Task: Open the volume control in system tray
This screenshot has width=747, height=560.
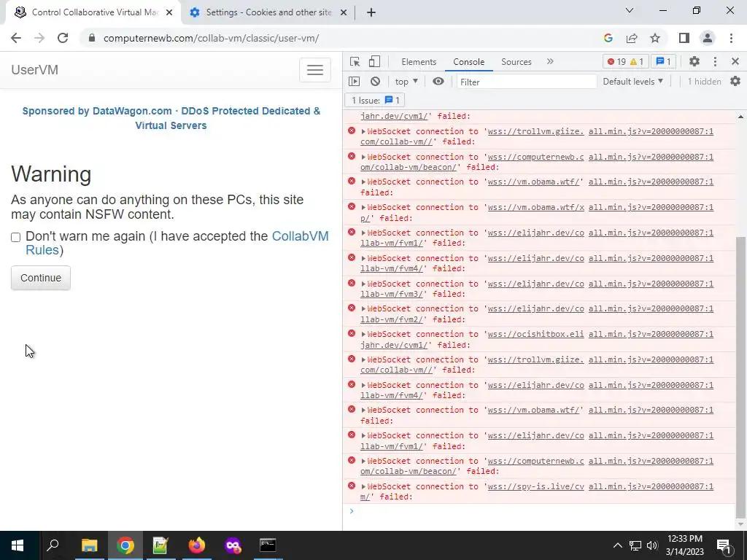Action: 652,545
